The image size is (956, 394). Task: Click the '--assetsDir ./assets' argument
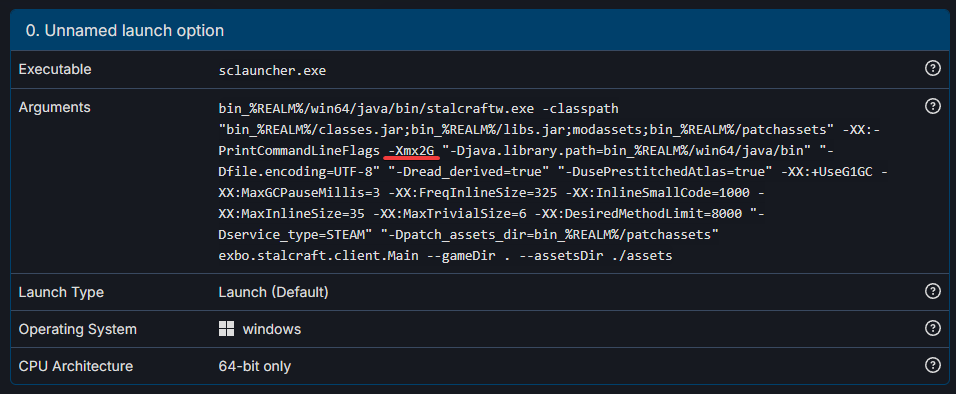(595, 256)
